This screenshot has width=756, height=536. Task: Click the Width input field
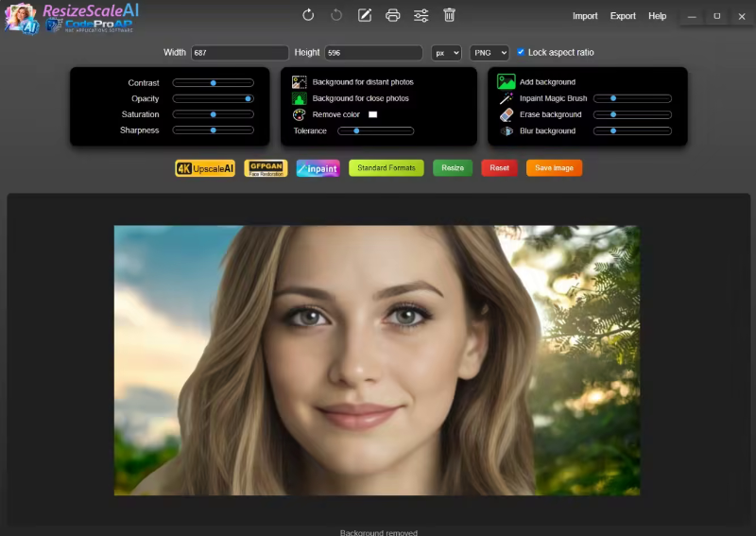[x=240, y=53]
